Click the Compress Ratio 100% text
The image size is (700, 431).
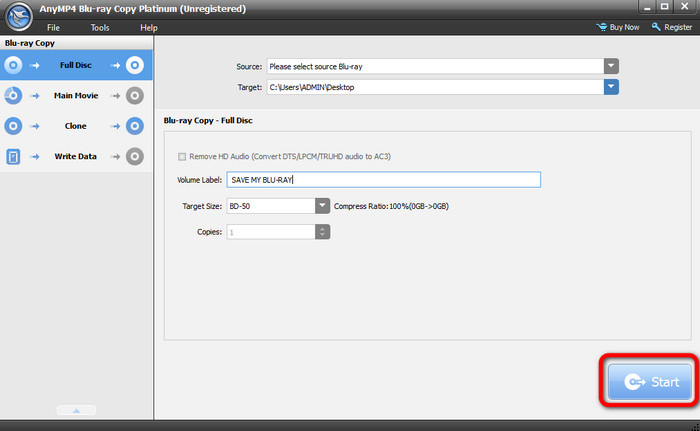tap(391, 206)
